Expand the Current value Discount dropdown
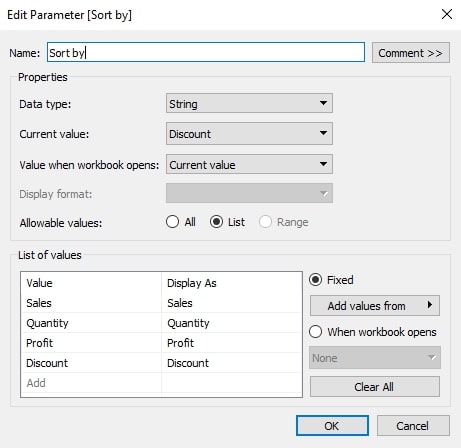The image size is (461, 448). [x=249, y=134]
